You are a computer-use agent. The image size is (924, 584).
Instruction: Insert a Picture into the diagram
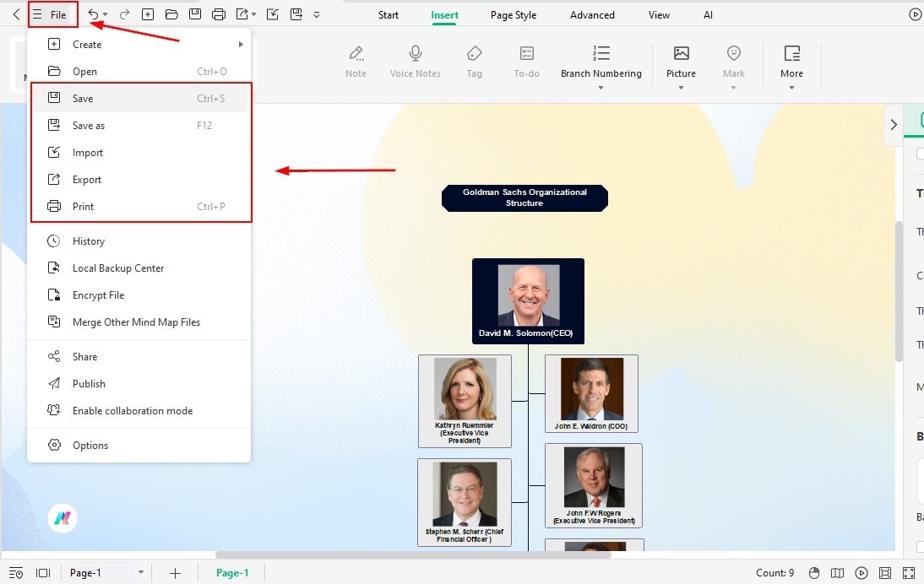pos(681,59)
